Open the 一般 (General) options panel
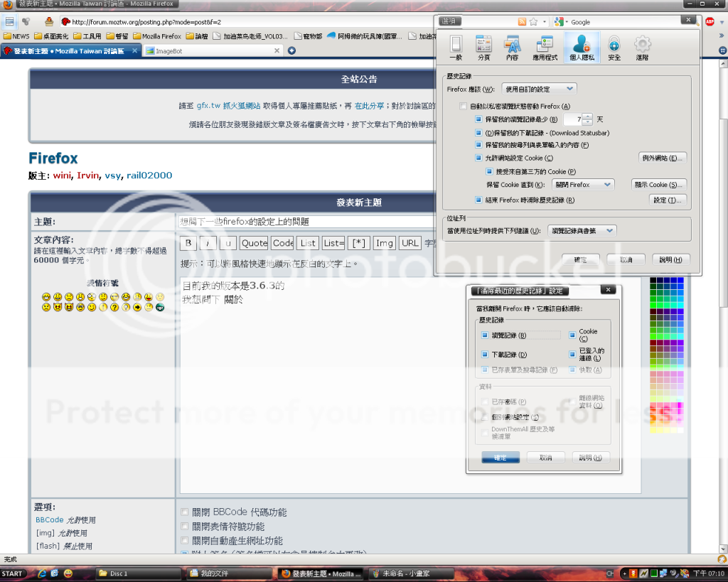The height and width of the screenshot is (582, 728). [456, 48]
